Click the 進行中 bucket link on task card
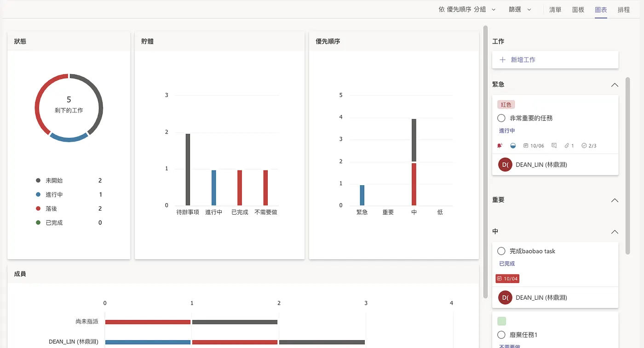The height and width of the screenshot is (348, 644). 507,131
